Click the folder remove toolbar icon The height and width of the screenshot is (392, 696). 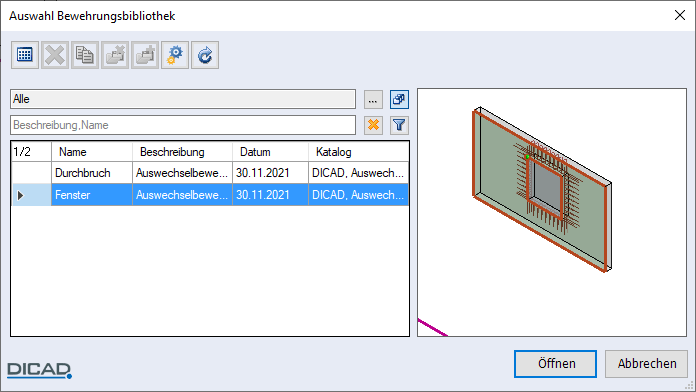[115, 55]
